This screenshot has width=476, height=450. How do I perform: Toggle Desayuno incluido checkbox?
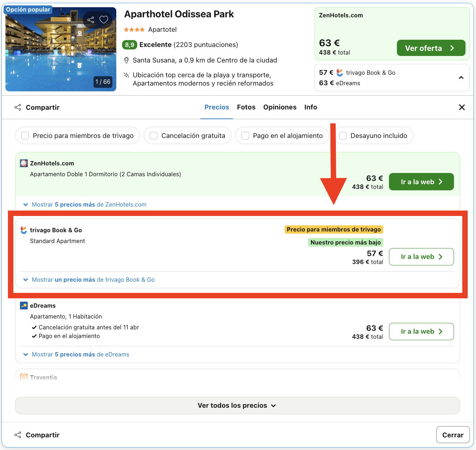click(343, 135)
